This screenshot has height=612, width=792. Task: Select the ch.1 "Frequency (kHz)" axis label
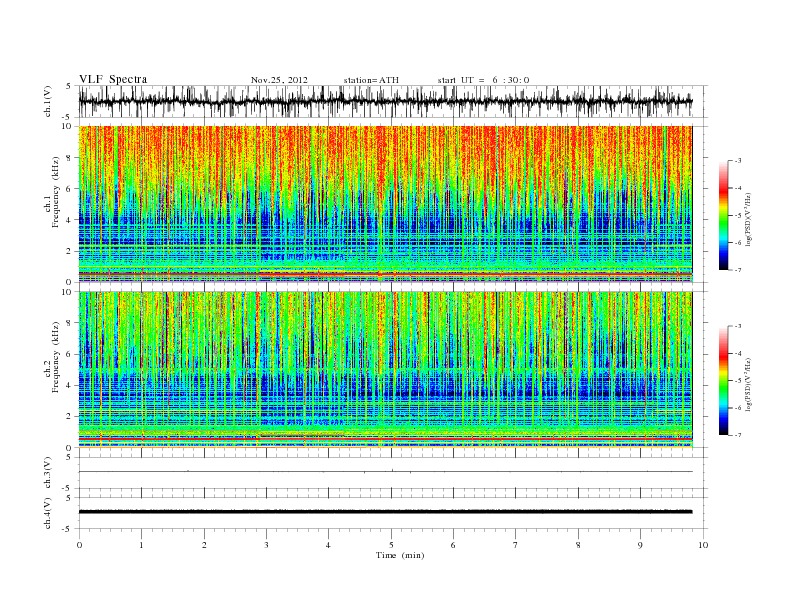[56, 192]
